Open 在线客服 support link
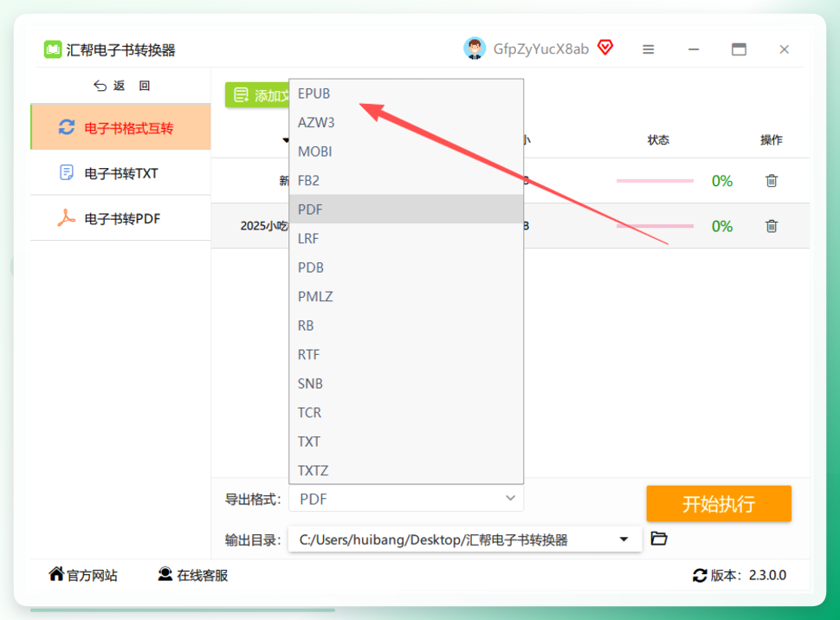Image resolution: width=840 pixels, height=620 pixels. coord(193,574)
